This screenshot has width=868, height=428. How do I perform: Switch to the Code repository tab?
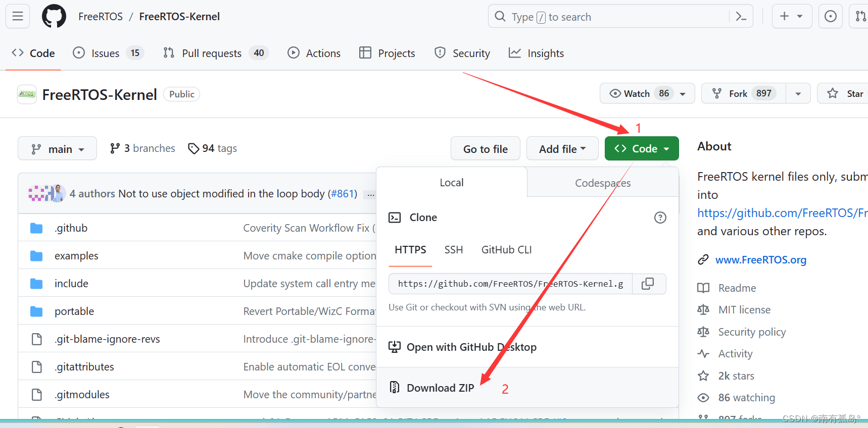(x=33, y=53)
